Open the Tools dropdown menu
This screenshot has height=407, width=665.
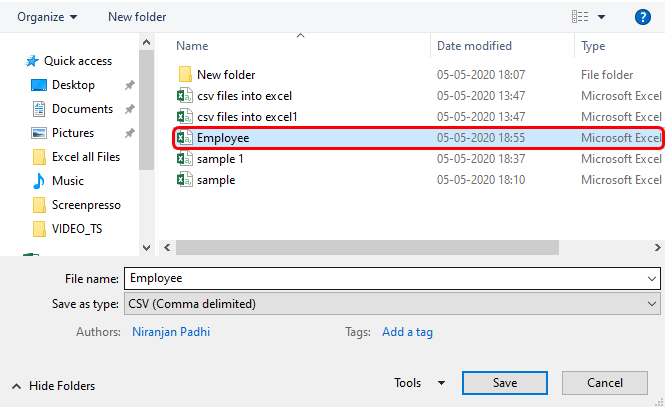[420, 383]
